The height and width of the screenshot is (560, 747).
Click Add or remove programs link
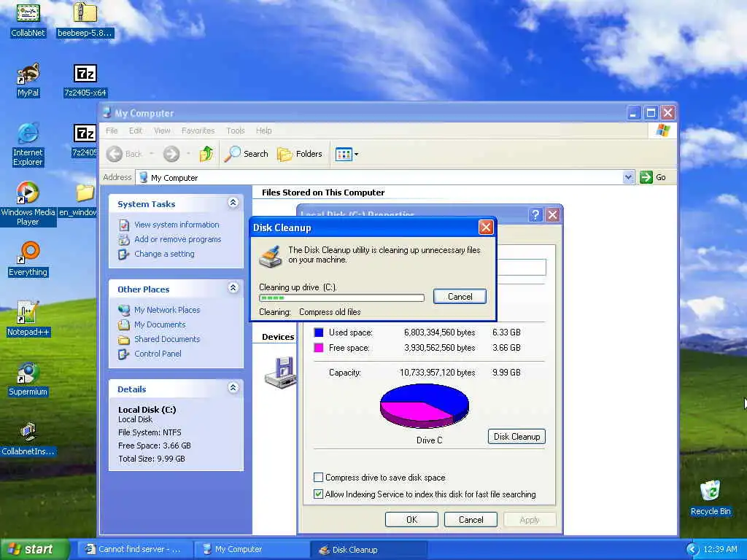click(178, 239)
